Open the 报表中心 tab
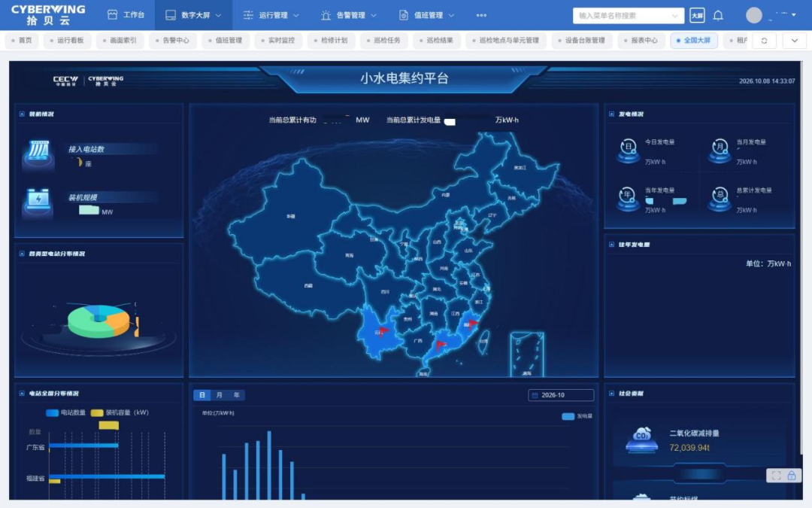This screenshot has height=508, width=812. 641,41
